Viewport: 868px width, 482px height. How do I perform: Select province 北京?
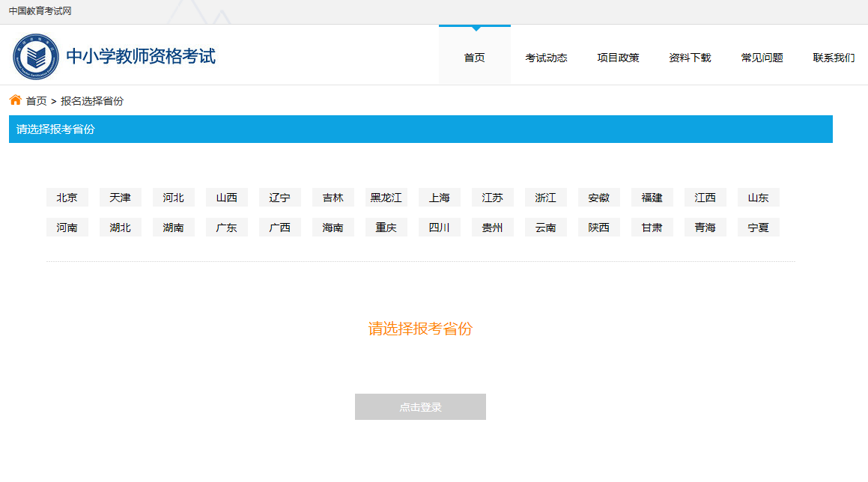point(67,198)
